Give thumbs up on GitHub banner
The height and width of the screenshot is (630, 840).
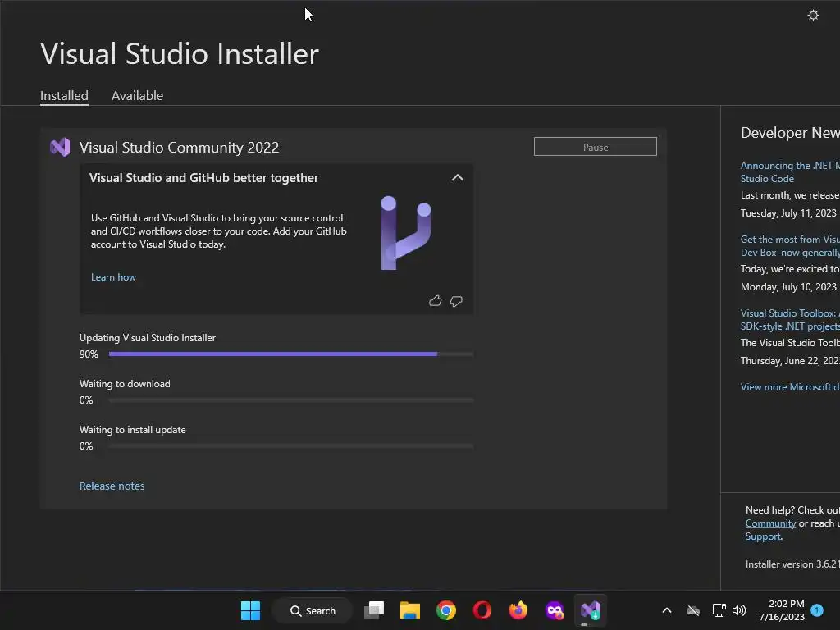(x=436, y=301)
